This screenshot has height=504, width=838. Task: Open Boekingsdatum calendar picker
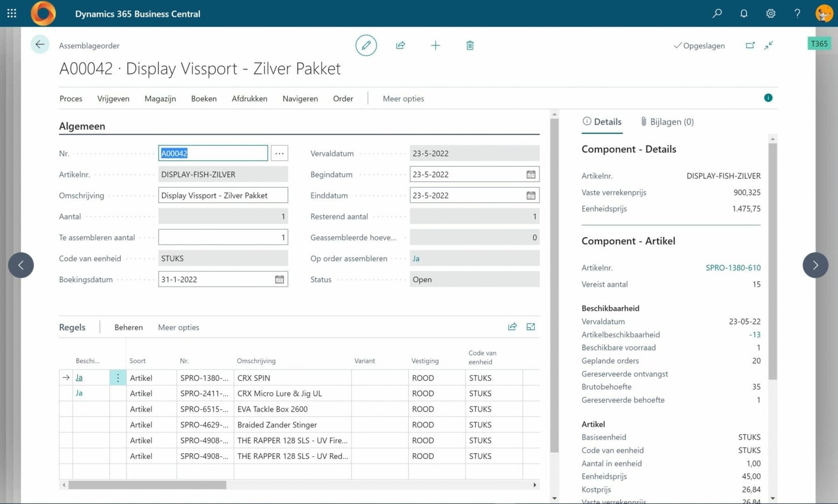click(279, 280)
